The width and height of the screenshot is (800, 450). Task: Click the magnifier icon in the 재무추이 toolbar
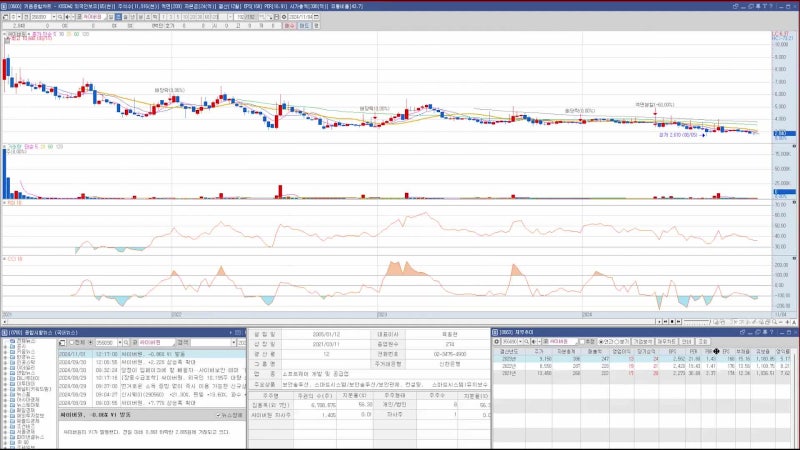tap(527, 342)
